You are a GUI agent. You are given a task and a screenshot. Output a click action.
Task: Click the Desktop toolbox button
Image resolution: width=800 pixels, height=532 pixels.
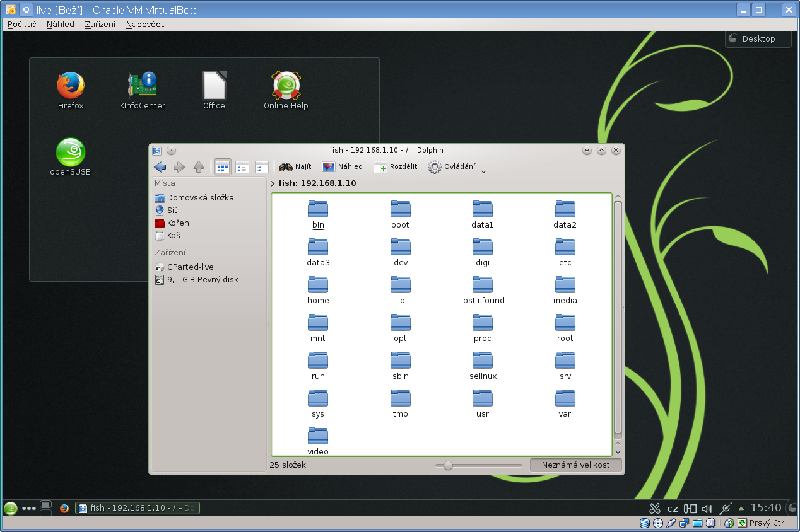pyautogui.click(x=758, y=38)
